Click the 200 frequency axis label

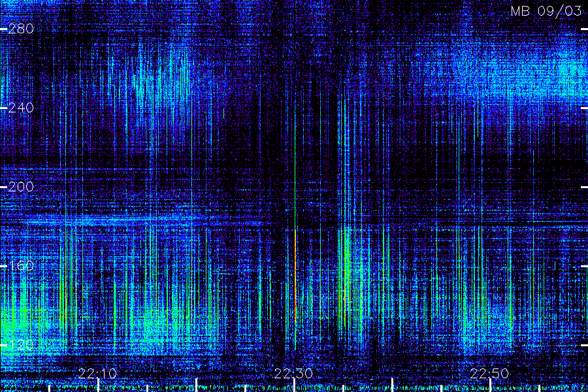point(21,187)
